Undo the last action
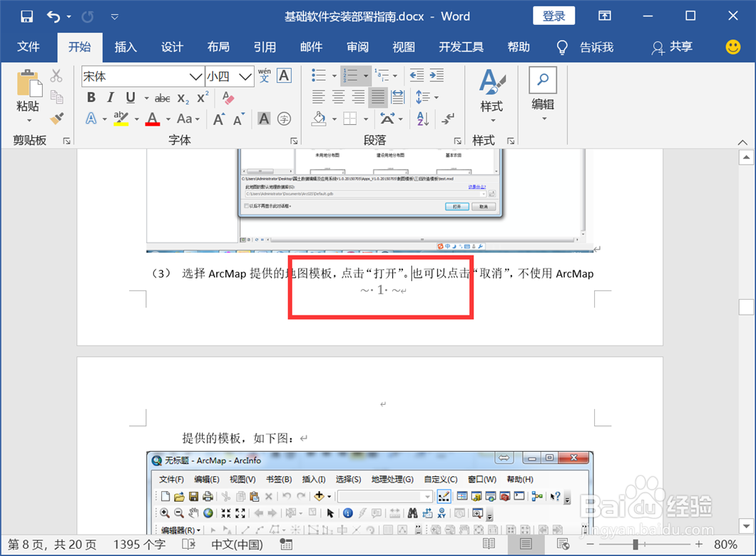The image size is (756, 556). tap(53, 16)
